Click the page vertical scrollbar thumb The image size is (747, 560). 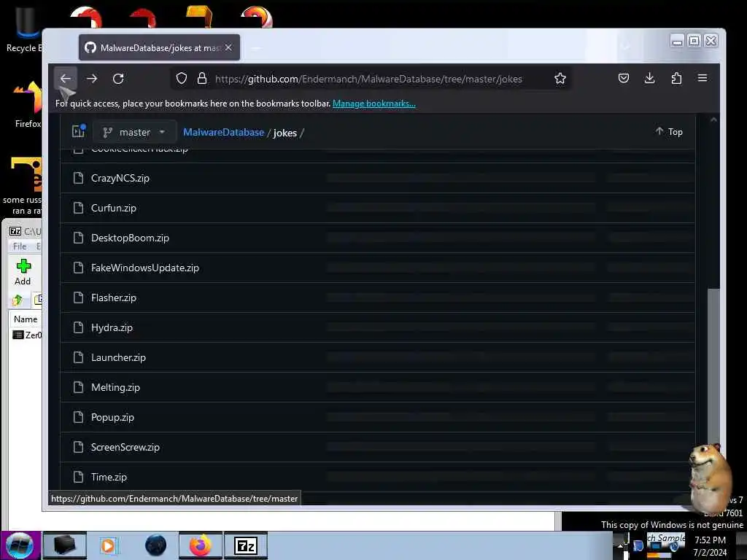click(x=713, y=367)
